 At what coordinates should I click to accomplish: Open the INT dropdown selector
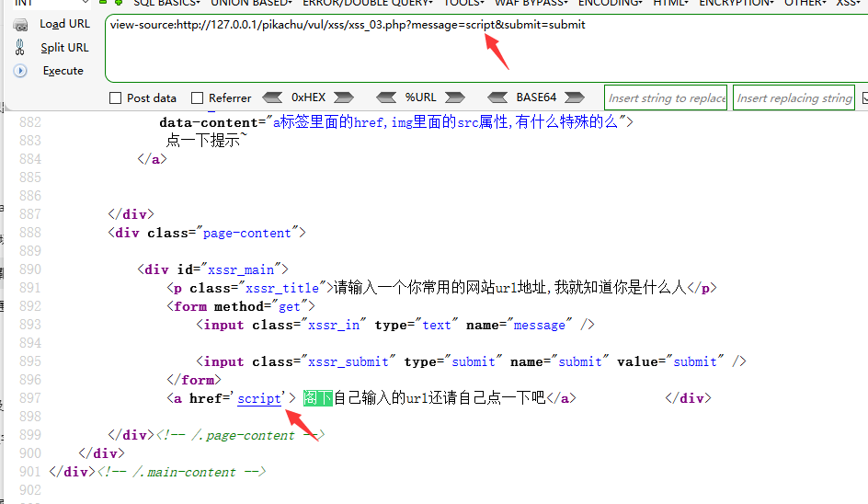[51, 3]
